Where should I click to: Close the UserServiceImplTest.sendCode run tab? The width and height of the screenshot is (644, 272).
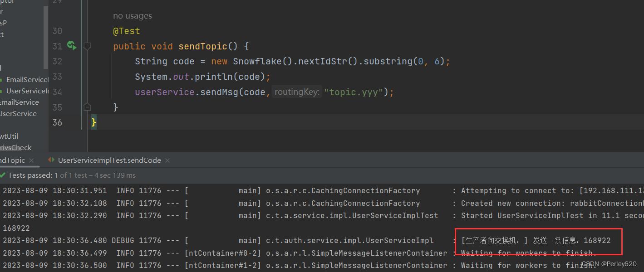coord(167,160)
